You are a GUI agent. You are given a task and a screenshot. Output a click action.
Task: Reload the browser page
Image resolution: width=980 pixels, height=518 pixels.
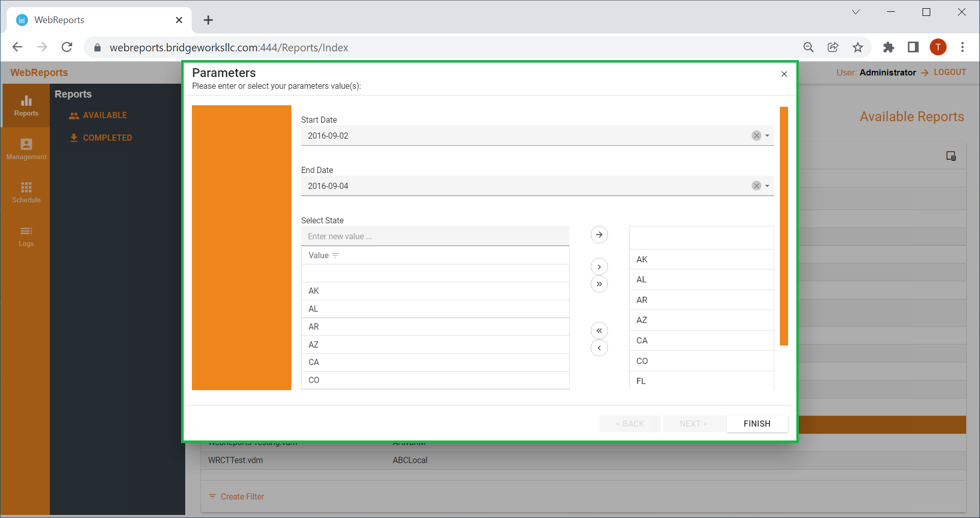pos(67,47)
